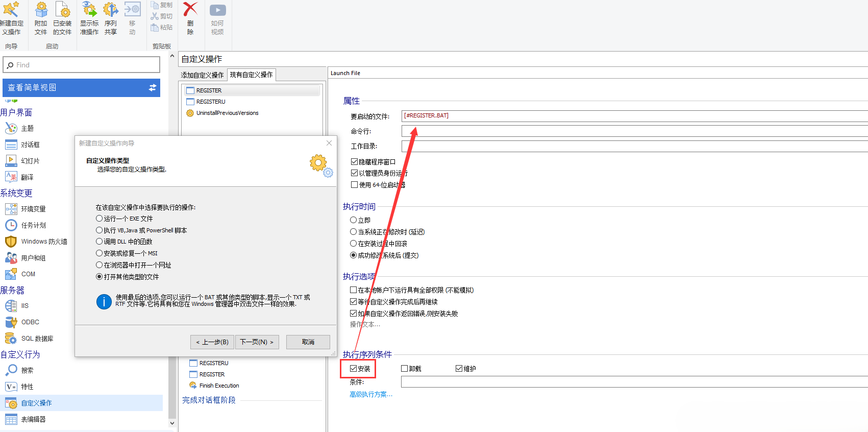Open 用户和组 in the sidebar
This screenshot has width=868, height=432.
click(x=26, y=258)
